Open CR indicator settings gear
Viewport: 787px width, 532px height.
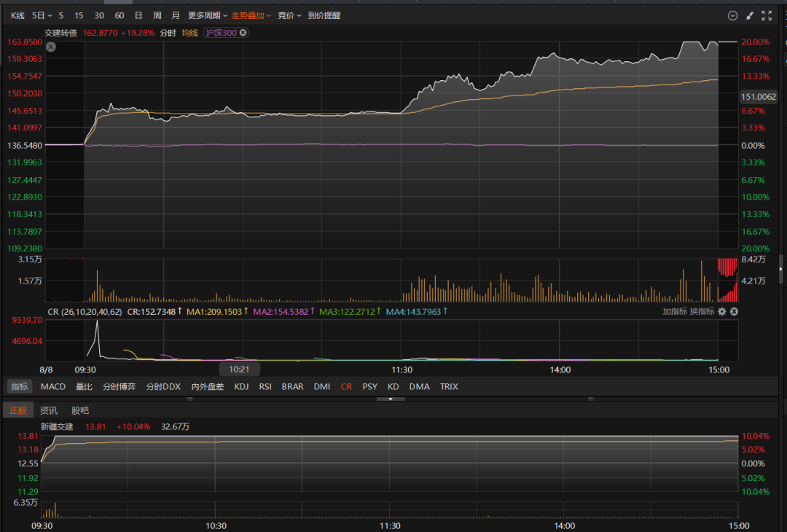(722, 311)
